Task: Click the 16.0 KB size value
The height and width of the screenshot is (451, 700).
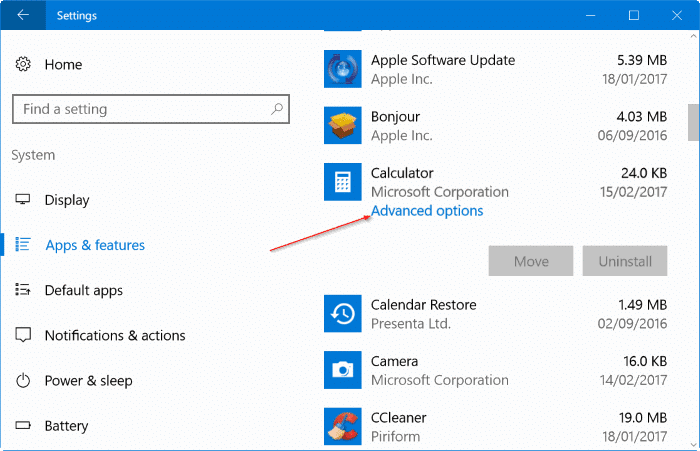Action: 645,361
